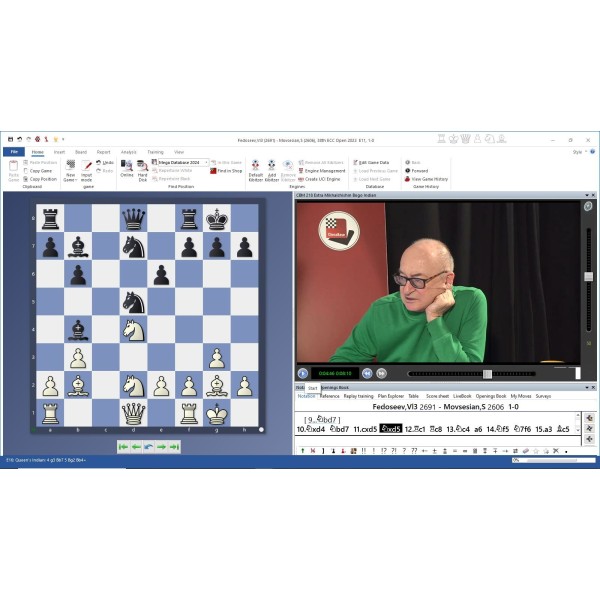Open the Replay training tab
This screenshot has width=600, height=600.
pos(359,396)
